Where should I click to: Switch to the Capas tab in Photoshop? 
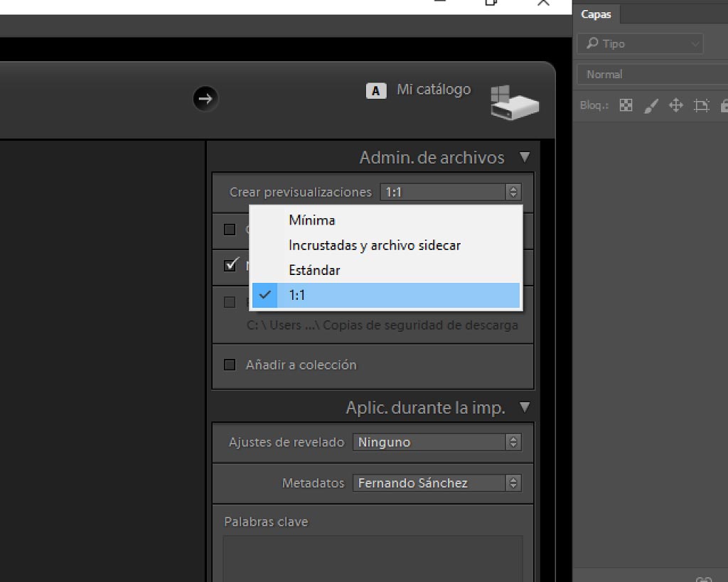(596, 14)
